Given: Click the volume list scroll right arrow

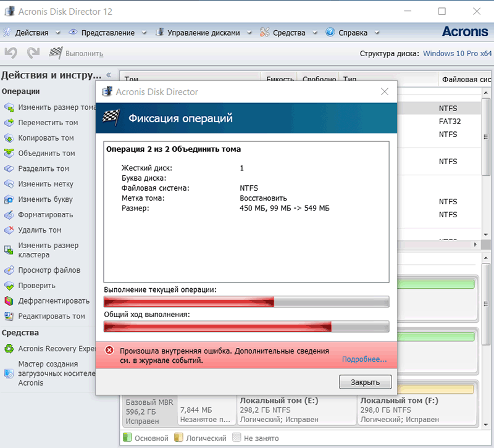Looking at the screenshot, I should pyautogui.click(x=475, y=244).
